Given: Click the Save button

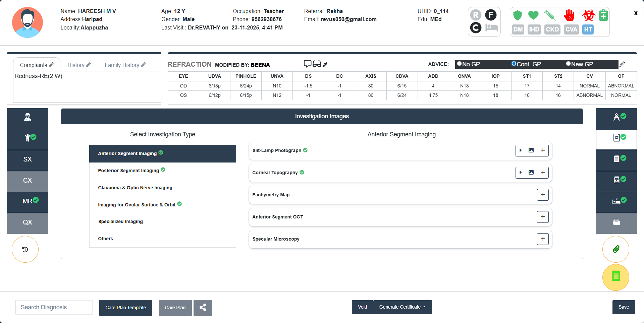Looking at the screenshot, I should [624, 307].
